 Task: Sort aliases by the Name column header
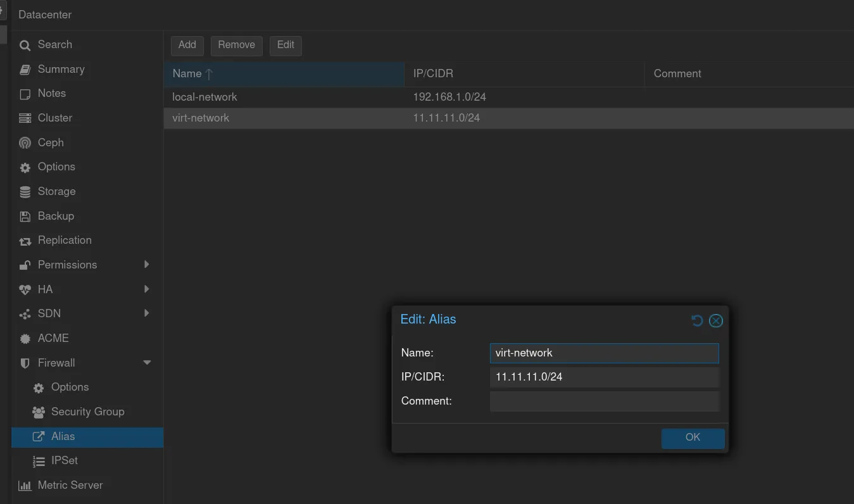187,73
